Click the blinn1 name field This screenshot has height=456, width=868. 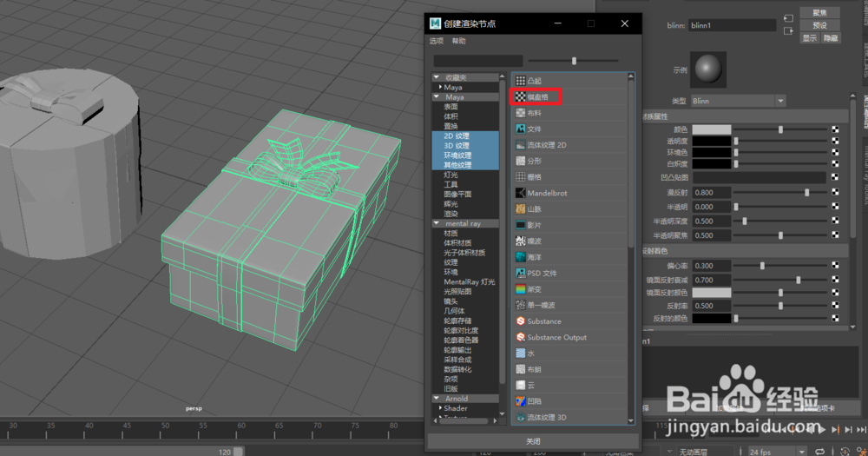pos(732,25)
